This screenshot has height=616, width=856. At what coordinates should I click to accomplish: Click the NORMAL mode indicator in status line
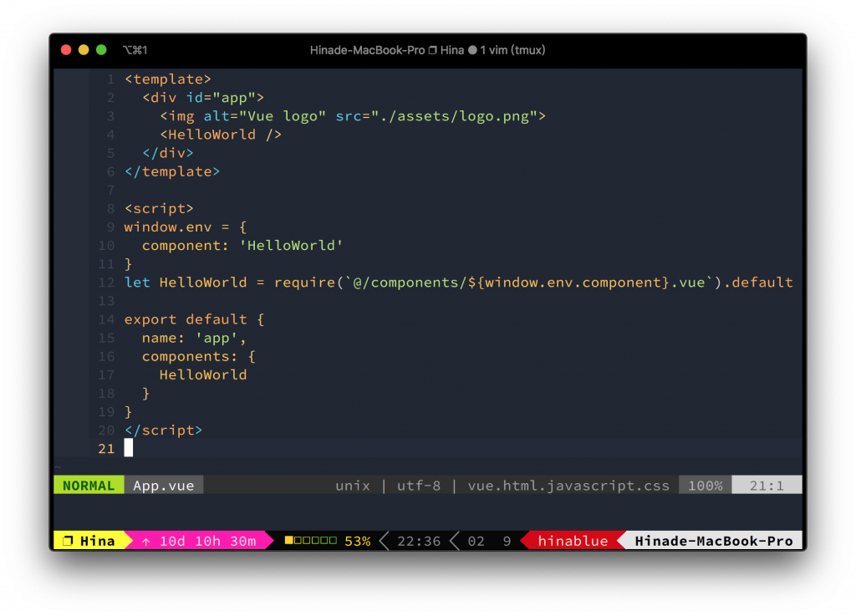(89, 485)
